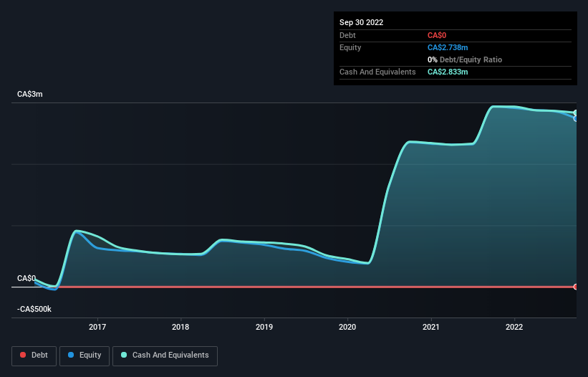
Task: Click the Sep 30 2022 tooltip date
Action: click(x=362, y=22)
